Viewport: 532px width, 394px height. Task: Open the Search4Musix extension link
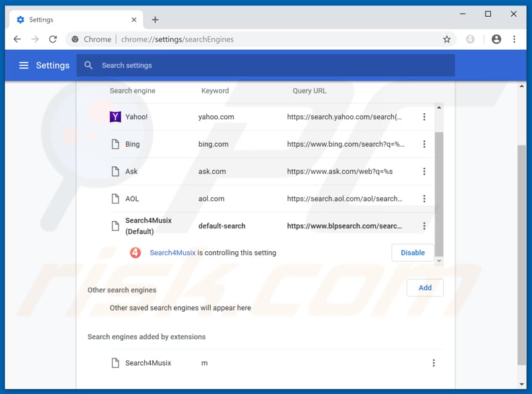(x=172, y=253)
